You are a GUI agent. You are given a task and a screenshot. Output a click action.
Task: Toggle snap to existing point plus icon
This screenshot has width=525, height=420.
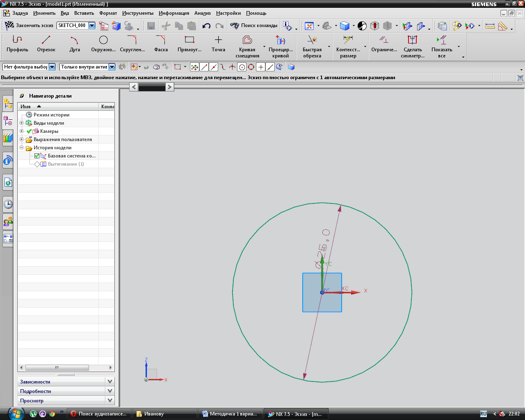pos(260,67)
